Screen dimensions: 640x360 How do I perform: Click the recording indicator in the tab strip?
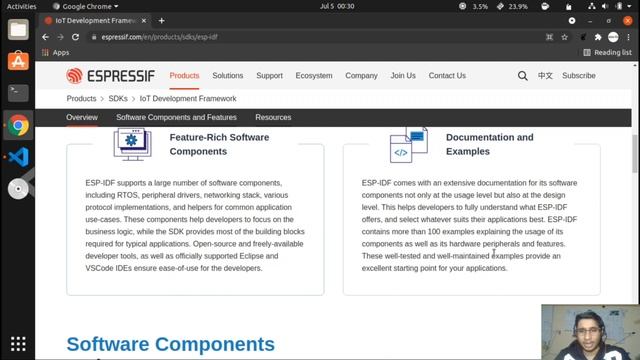[572, 20]
